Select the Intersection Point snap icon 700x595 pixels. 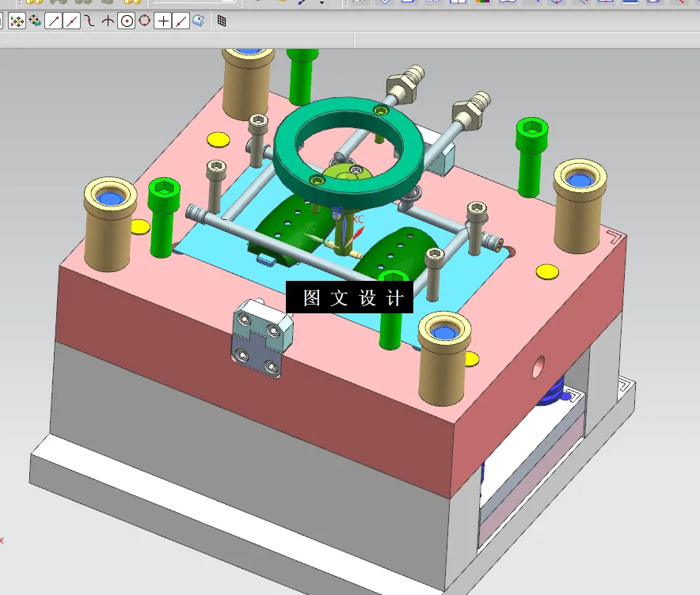coord(106,21)
